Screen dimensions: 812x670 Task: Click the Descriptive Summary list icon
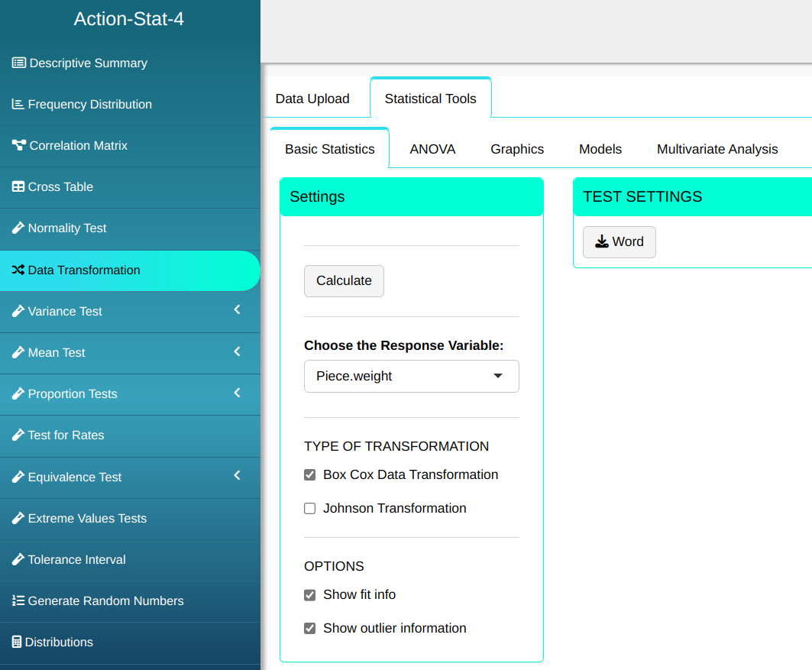coord(19,63)
